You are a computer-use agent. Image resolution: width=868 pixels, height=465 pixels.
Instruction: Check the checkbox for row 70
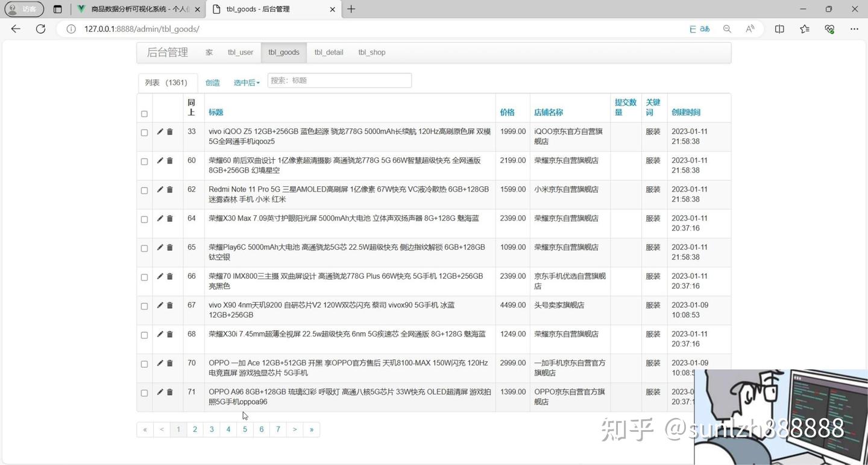click(x=144, y=364)
